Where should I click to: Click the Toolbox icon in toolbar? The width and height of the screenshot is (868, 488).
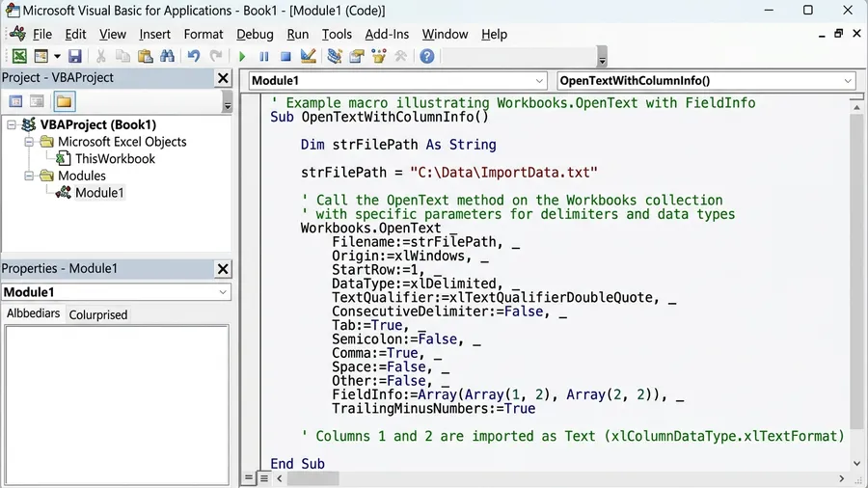401,56
